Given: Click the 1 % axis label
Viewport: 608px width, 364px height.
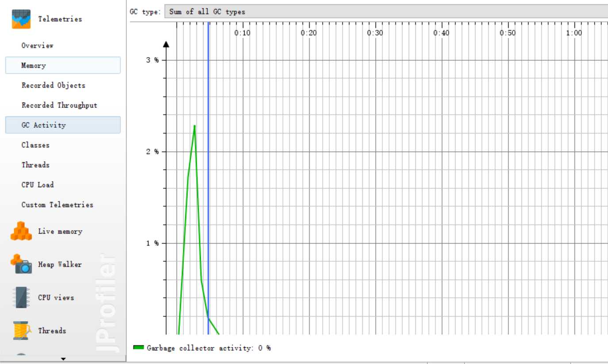Looking at the screenshot, I should point(153,243).
